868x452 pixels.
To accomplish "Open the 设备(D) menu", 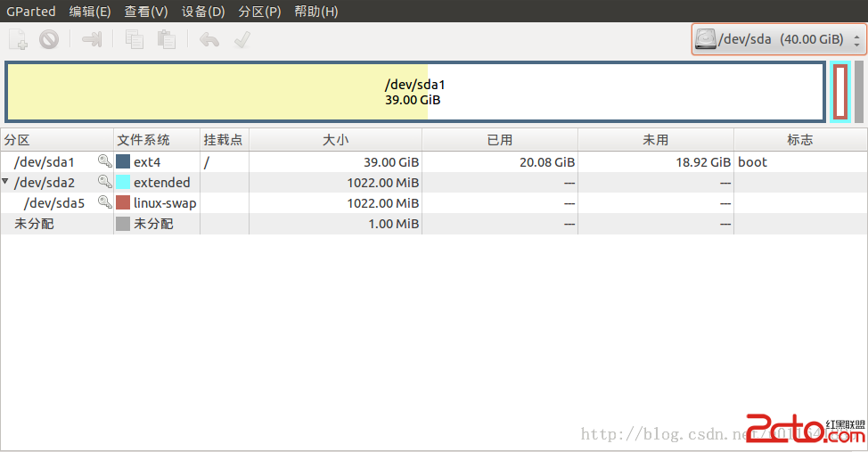I will (x=203, y=11).
